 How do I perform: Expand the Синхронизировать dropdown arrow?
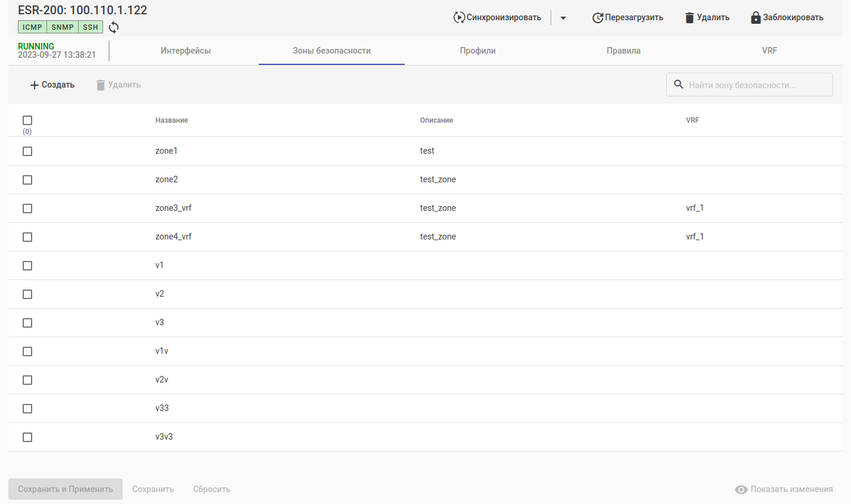coord(563,18)
